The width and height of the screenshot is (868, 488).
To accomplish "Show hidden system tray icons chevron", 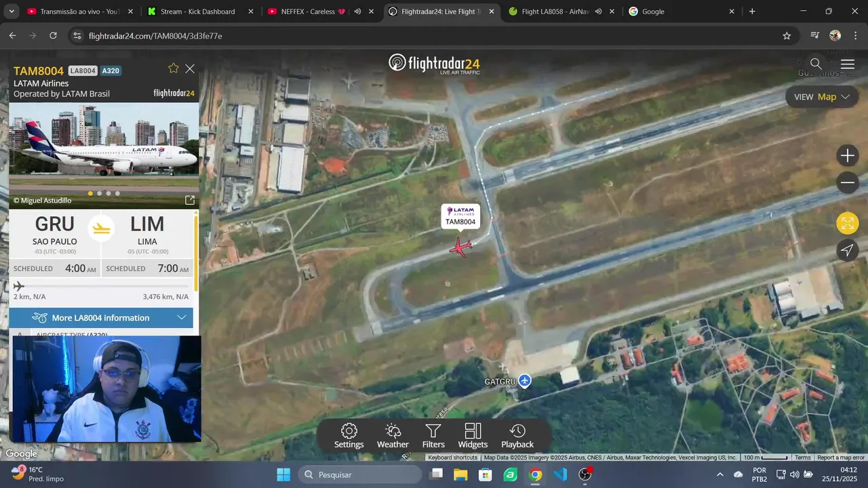I will tap(719, 474).
